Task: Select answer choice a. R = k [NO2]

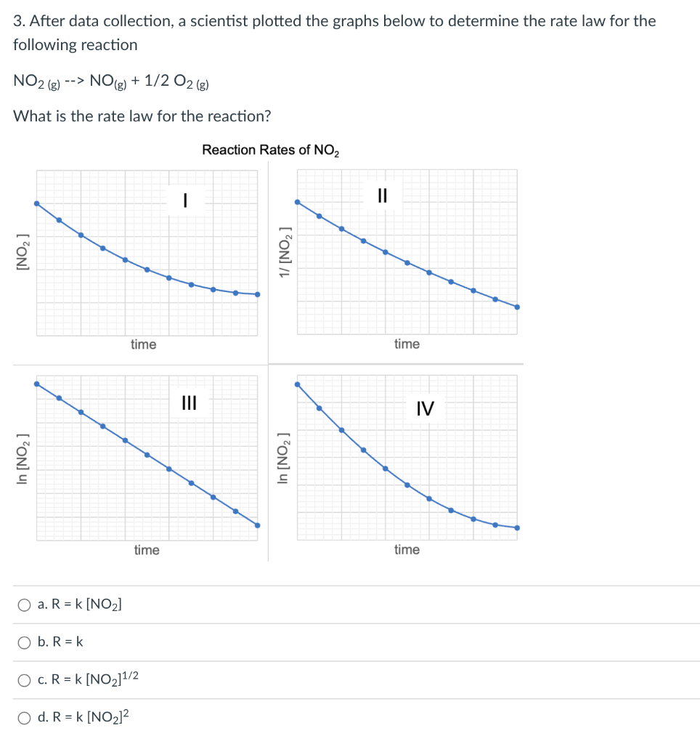Action: pyautogui.click(x=24, y=604)
